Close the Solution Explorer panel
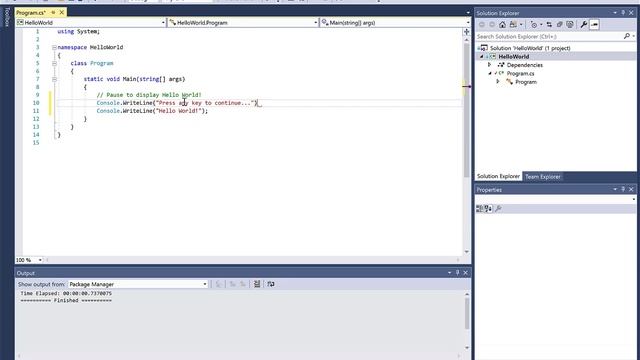This screenshot has width=640, height=360. pos(631,13)
